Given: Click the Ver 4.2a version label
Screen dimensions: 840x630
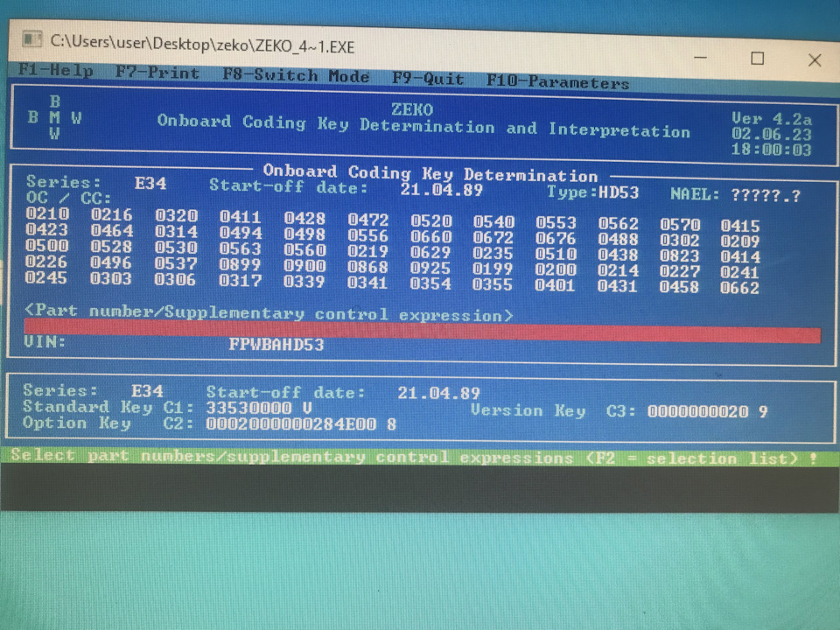Looking at the screenshot, I should click(x=772, y=119).
